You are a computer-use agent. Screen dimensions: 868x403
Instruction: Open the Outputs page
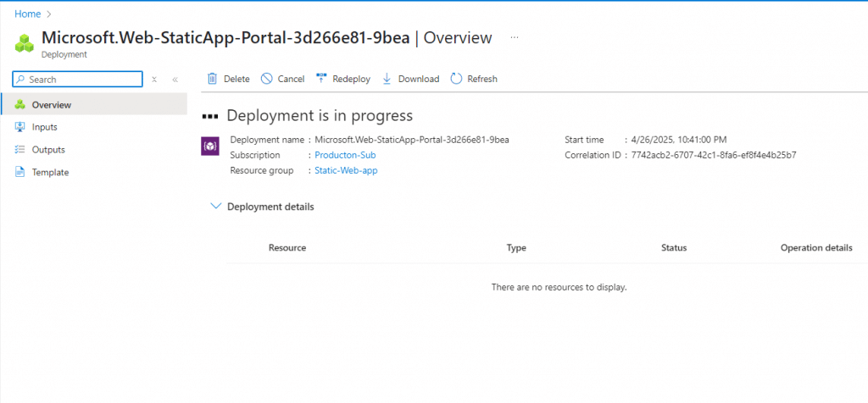coord(48,150)
